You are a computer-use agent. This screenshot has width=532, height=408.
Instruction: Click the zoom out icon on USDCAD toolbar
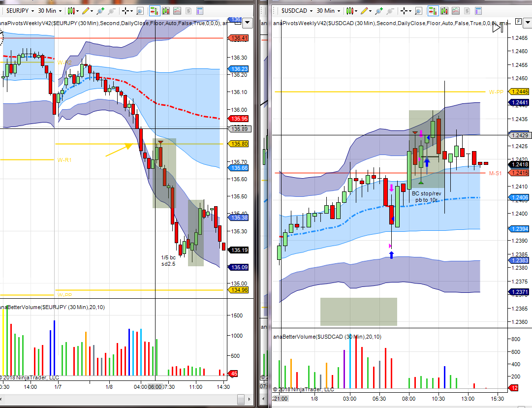390,11
